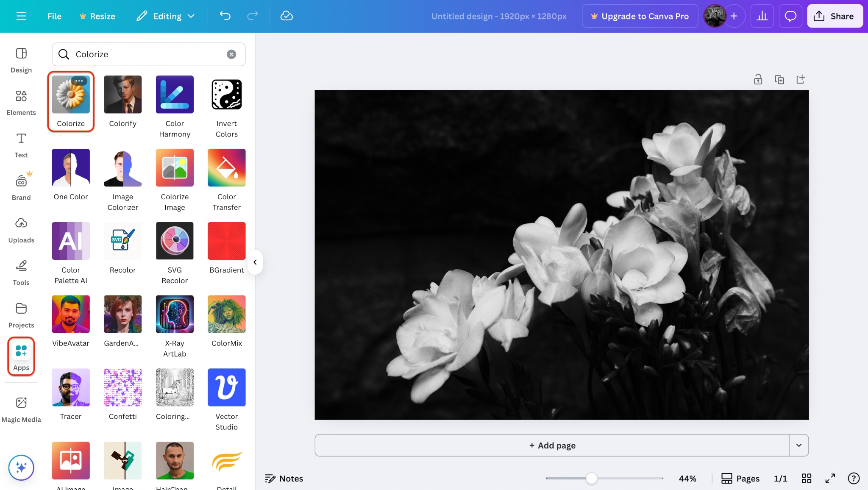This screenshot has width=868, height=490.
Task: Open the Add page dropdown arrow
Action: [798, 445]
